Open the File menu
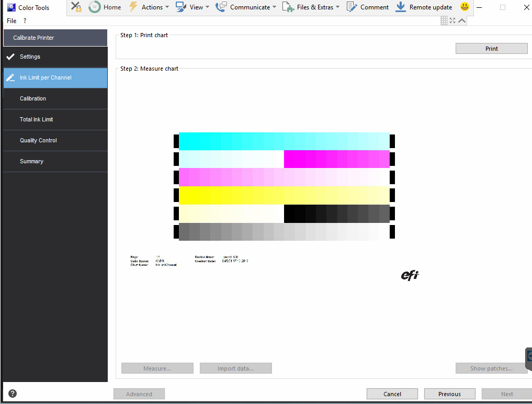Screen dimensions: 532x404 pos(11,20)
